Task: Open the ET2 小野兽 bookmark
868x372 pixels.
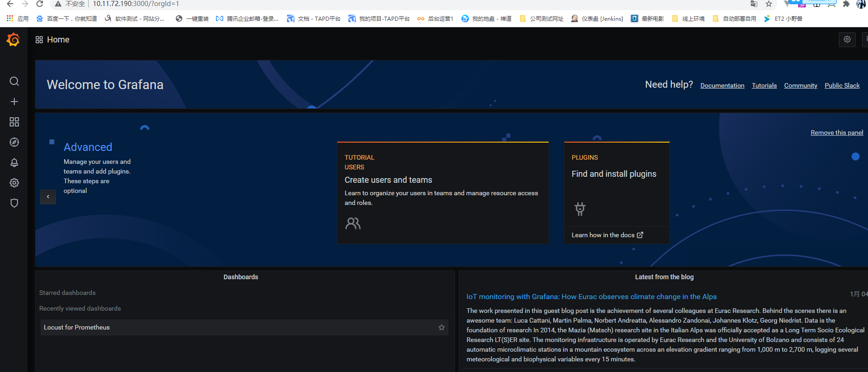Action: [x=783, y=19]
